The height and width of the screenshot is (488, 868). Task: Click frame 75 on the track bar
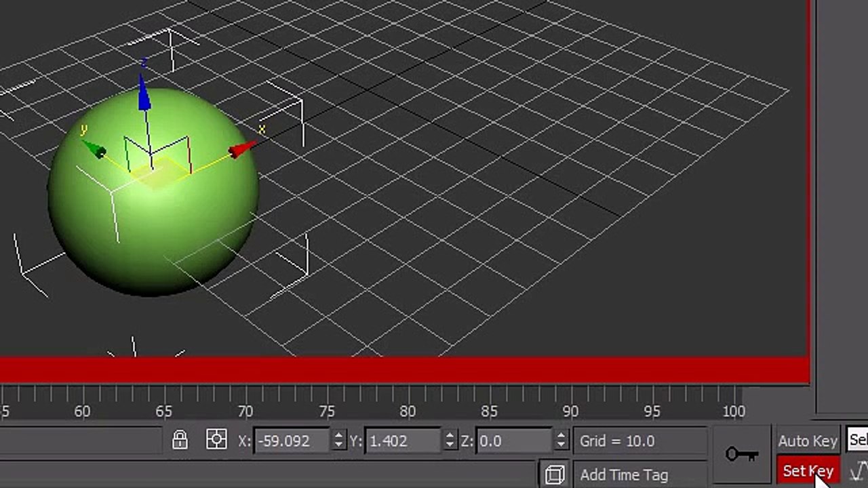pos(327,411)
